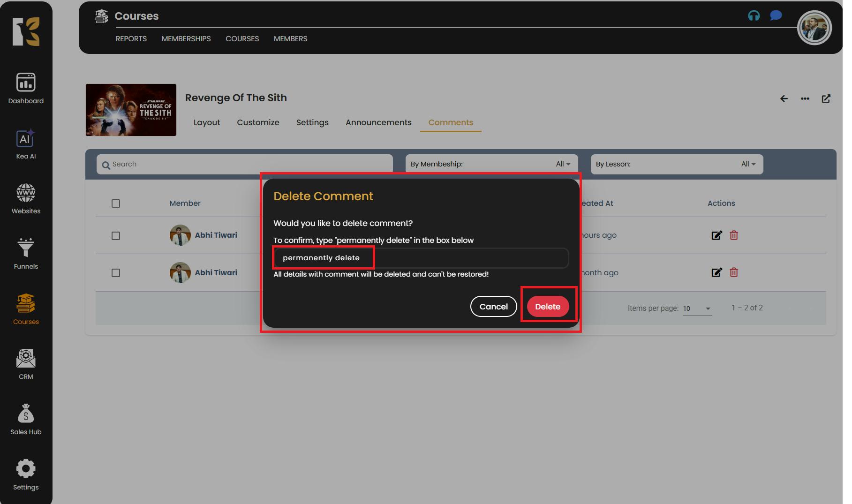This screenshot has height=504, width=852.
Task: Open the Dashboard icon in sidebar
Action: point(26,83)
